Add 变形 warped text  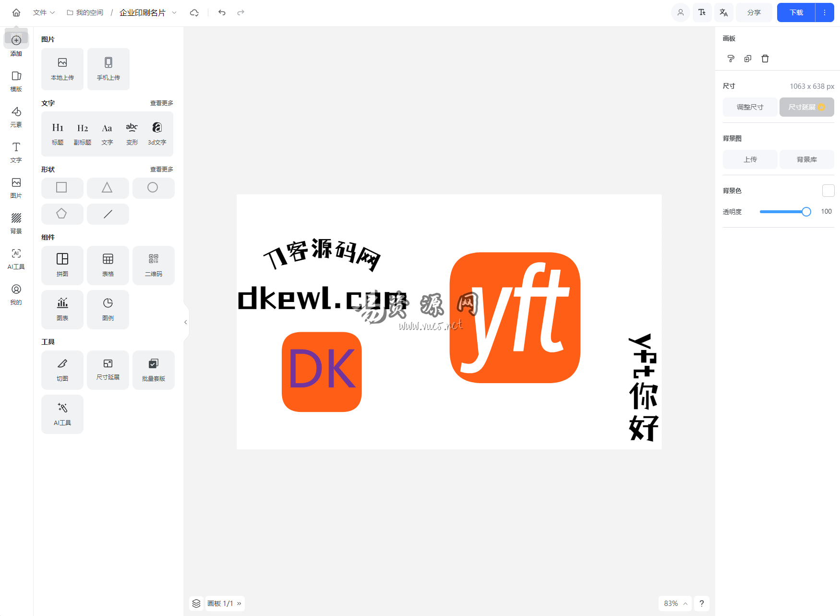(132, 133)
